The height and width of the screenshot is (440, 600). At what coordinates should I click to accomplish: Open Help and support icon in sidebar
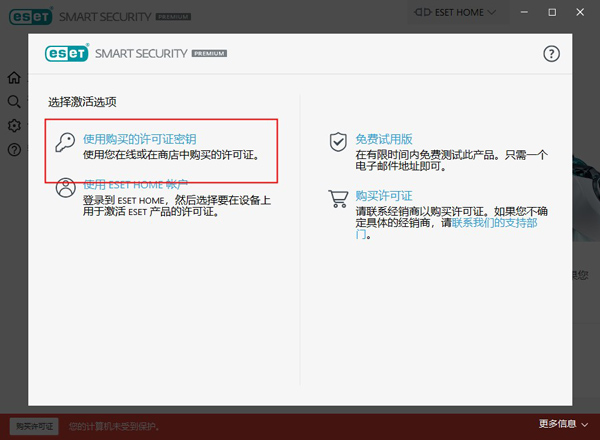[x=14, y=150]
